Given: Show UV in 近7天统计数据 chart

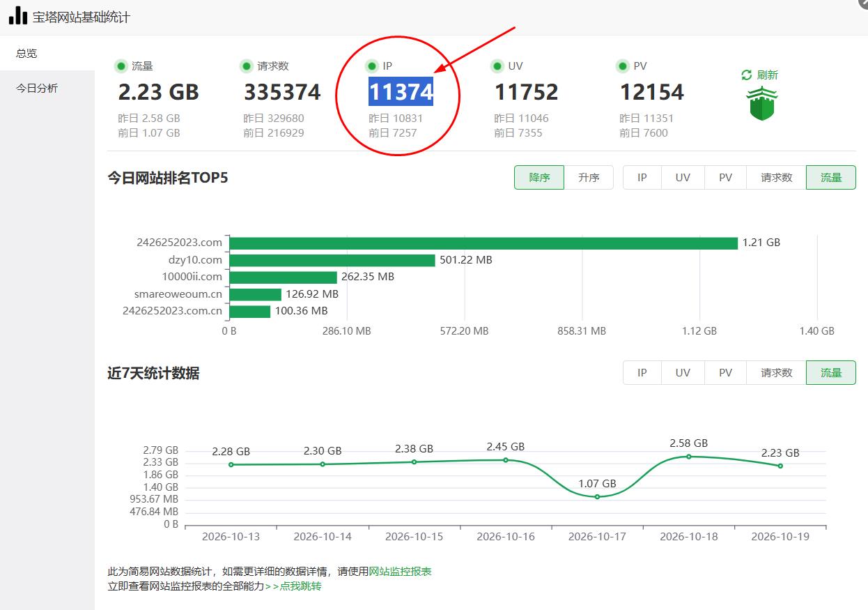Looking at the screenshot, I should coord(683,372).
